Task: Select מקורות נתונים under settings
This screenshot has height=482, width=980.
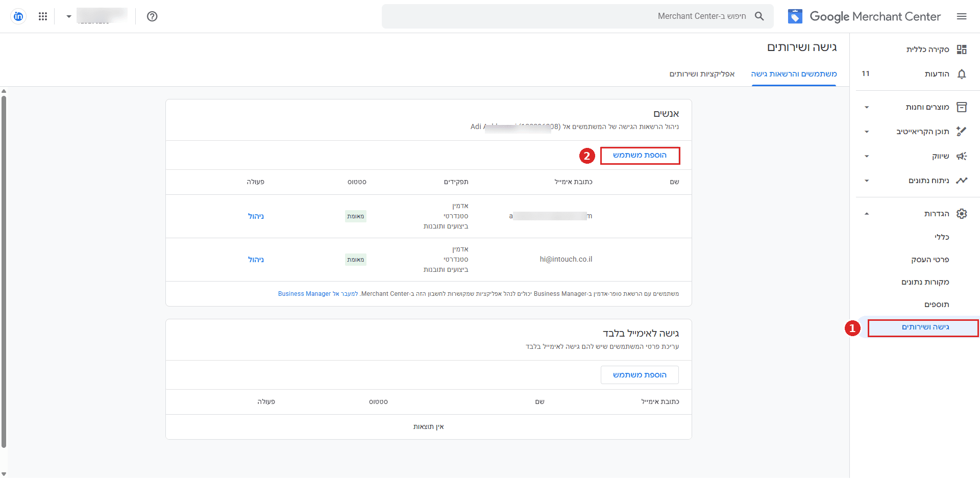Action: coord(925,282)
